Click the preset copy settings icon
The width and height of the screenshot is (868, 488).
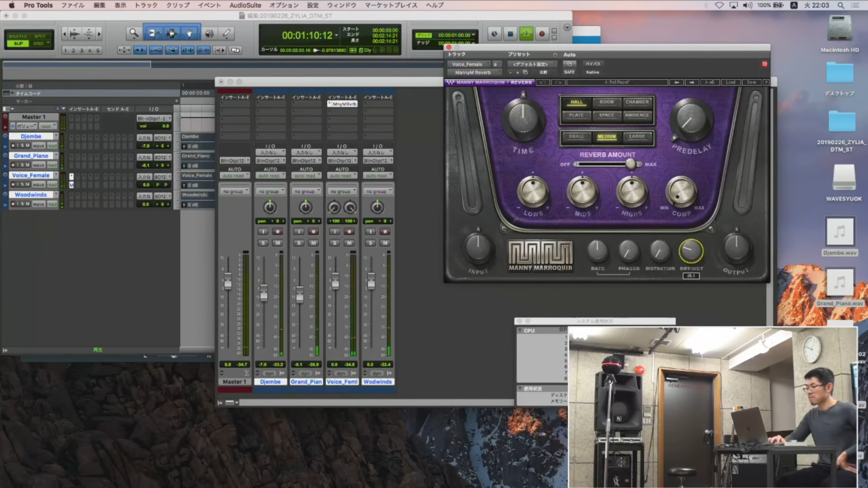(525, 72)
